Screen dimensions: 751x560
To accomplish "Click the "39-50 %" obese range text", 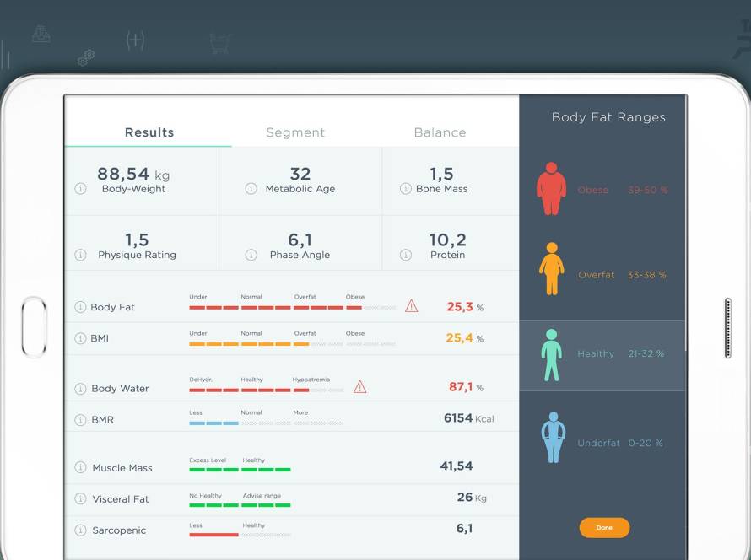I will 647,190.
